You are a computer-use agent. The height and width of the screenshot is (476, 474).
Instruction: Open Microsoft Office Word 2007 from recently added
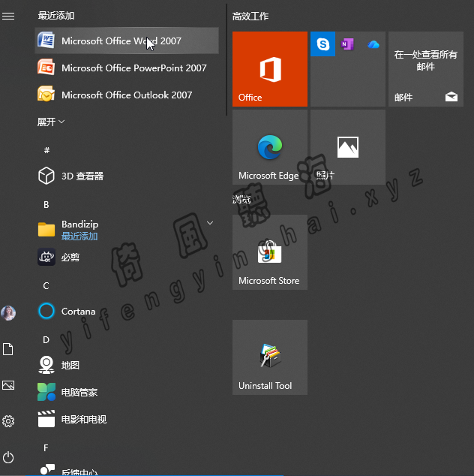[127, 41]
